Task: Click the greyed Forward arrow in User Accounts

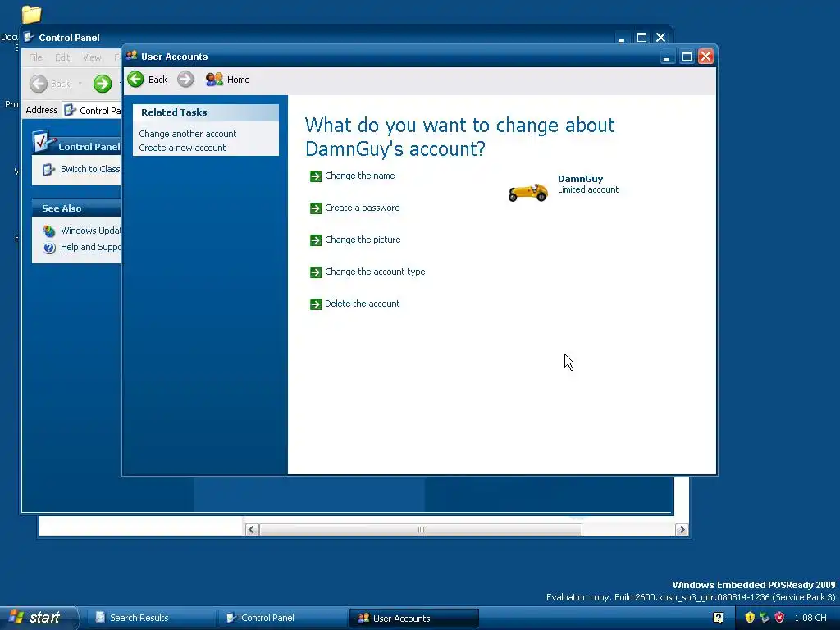Action: 185,80
